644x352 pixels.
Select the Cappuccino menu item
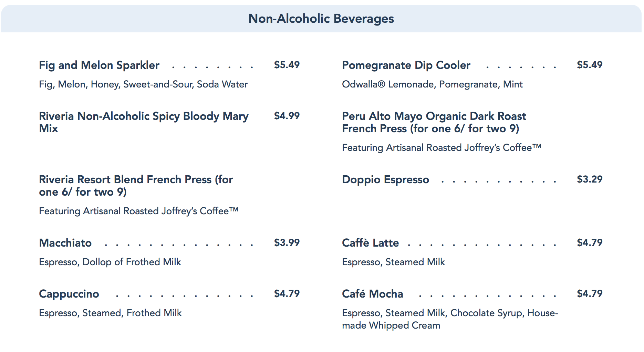tap(69, 294)
